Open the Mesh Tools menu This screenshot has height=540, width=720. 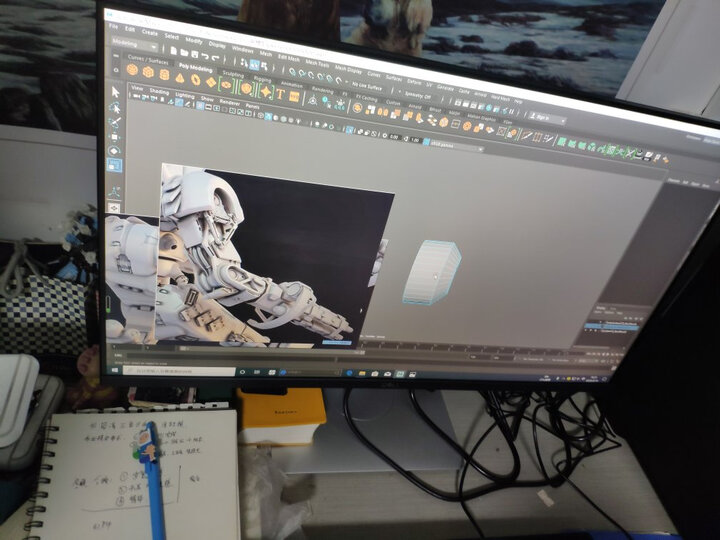coord(317,63)
